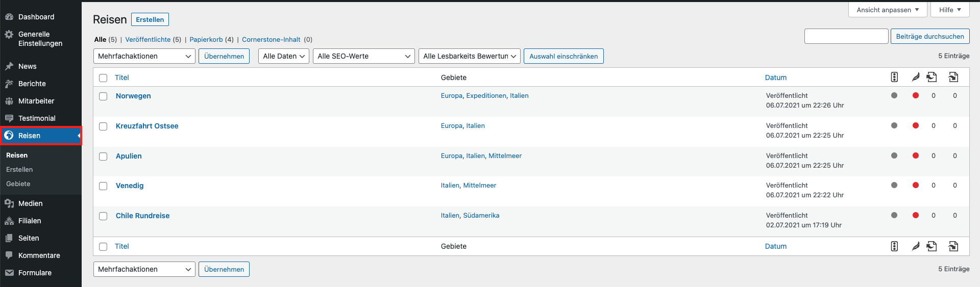Image resolution: width=980 pixels, height=287 pixels.
Task: Select the Venedig row checkbox
Action: [103, 186]
